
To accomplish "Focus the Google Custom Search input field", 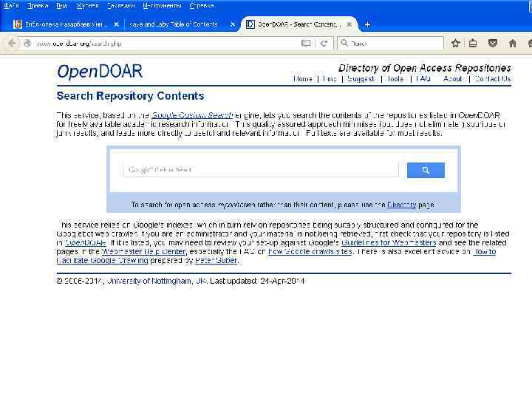I will [261, 170].
